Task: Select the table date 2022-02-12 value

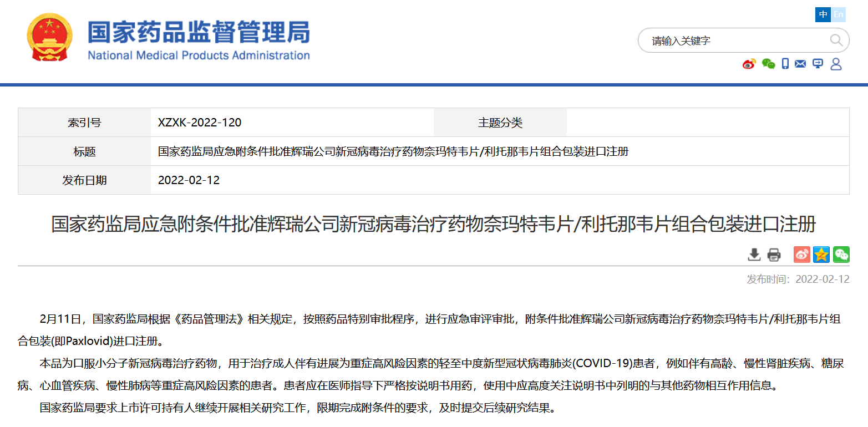Action: pos(189,180)
